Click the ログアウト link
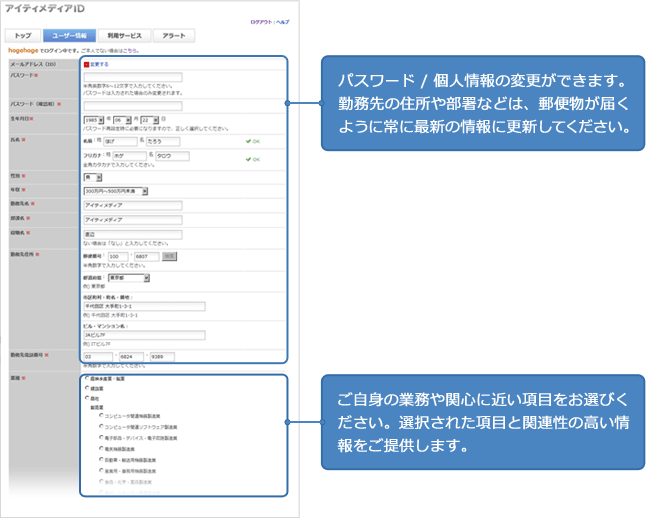This screenshot has width=650, height=518. [x=261, y=22]
